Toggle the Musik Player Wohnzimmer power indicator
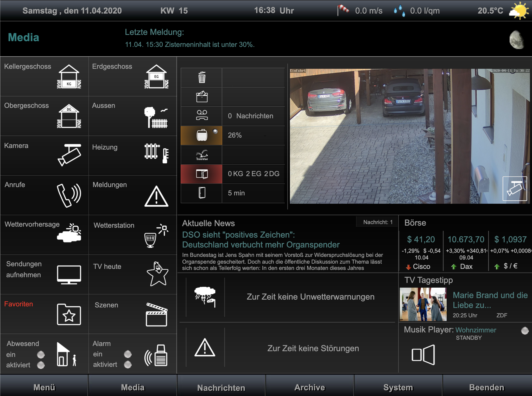Viewport: 532px width, 396px height. (525, 330)
